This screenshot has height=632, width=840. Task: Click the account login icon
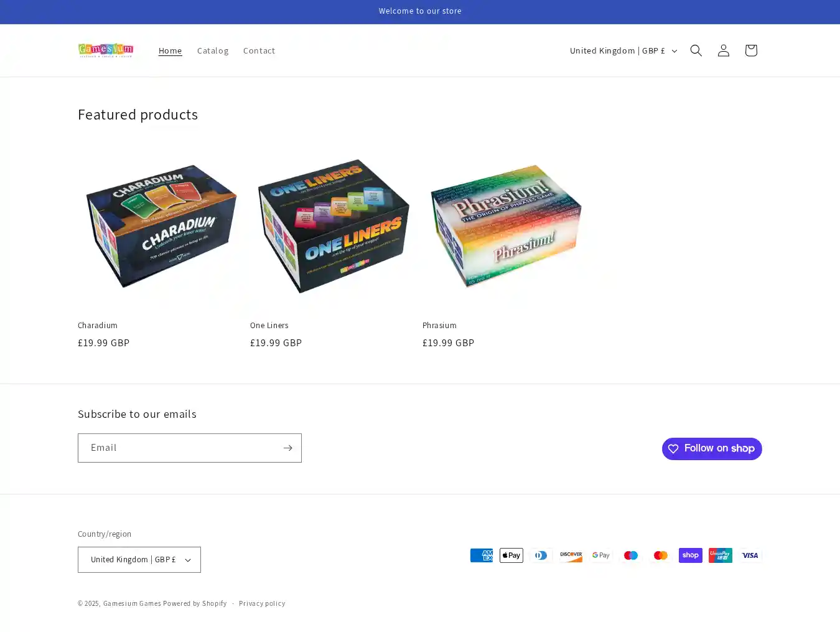(723, 50)
